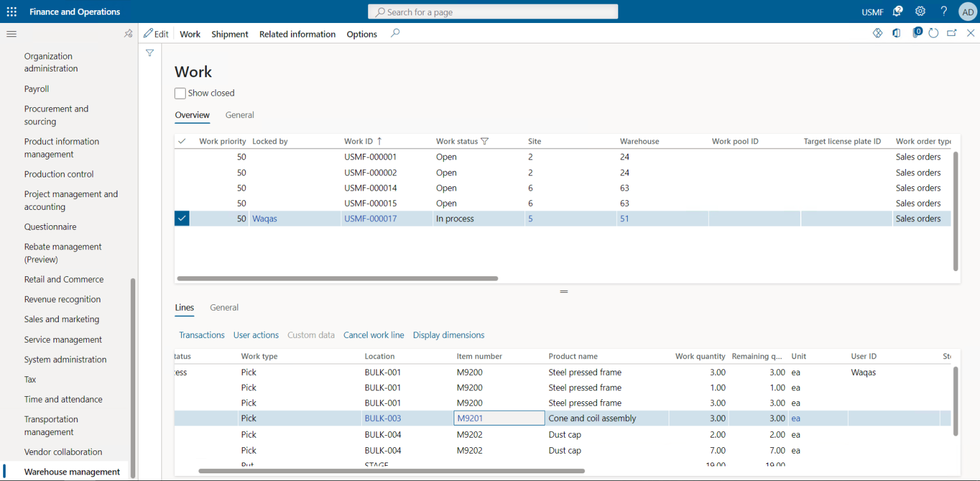Viewport: 980px width, 481px height.
Task: Open Help with the question mark icon
Action: [943, 11]
